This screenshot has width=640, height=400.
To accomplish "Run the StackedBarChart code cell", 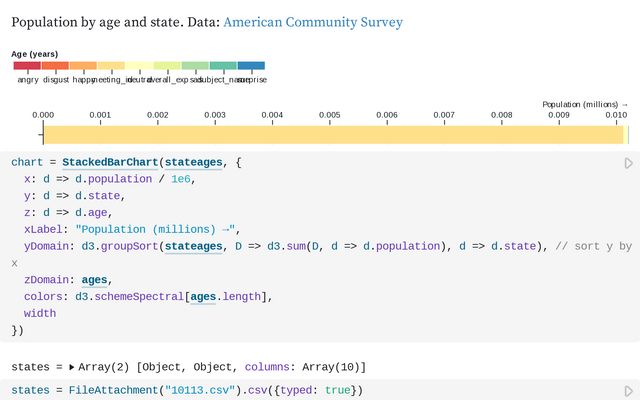I will click(x=628, y=163).
